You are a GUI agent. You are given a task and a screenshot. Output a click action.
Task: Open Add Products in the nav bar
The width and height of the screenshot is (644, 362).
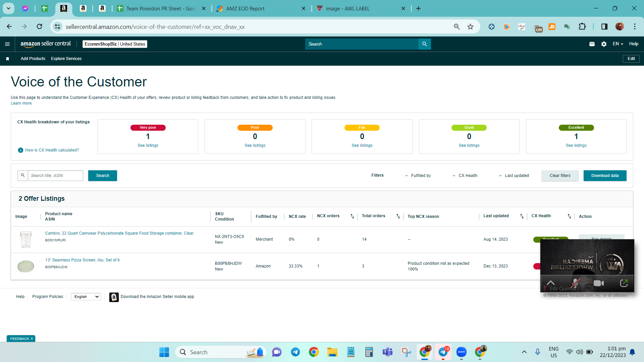(33, 59)
